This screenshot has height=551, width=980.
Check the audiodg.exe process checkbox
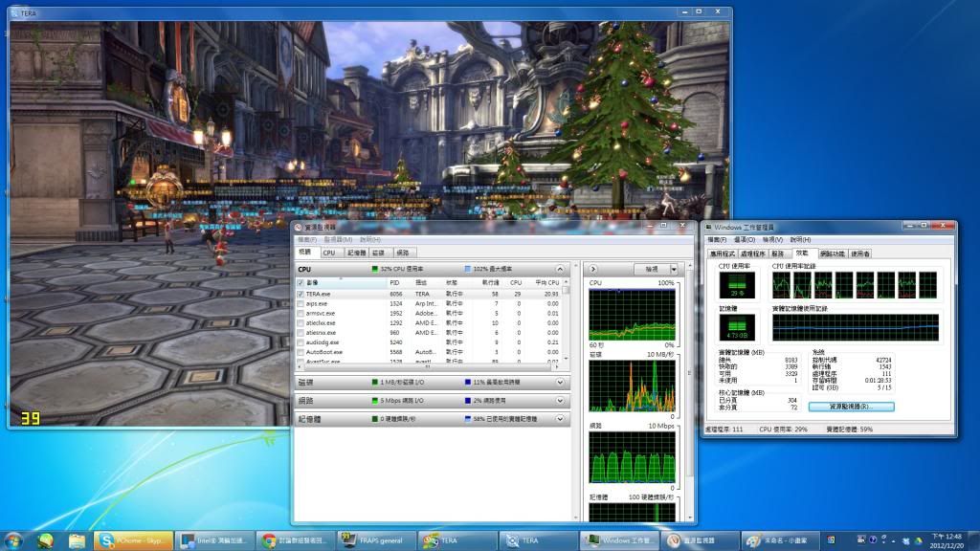coord(301,342)
